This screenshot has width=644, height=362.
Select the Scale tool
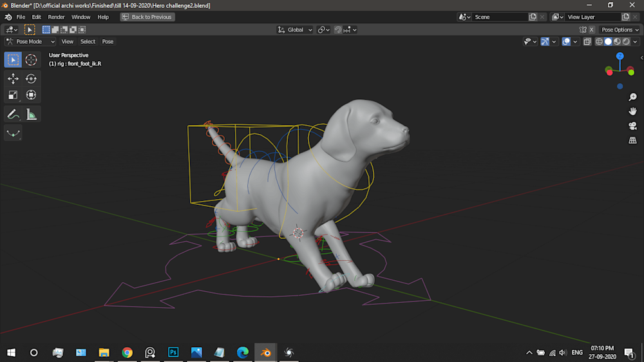pyautogui.click(x=13, y=95)
